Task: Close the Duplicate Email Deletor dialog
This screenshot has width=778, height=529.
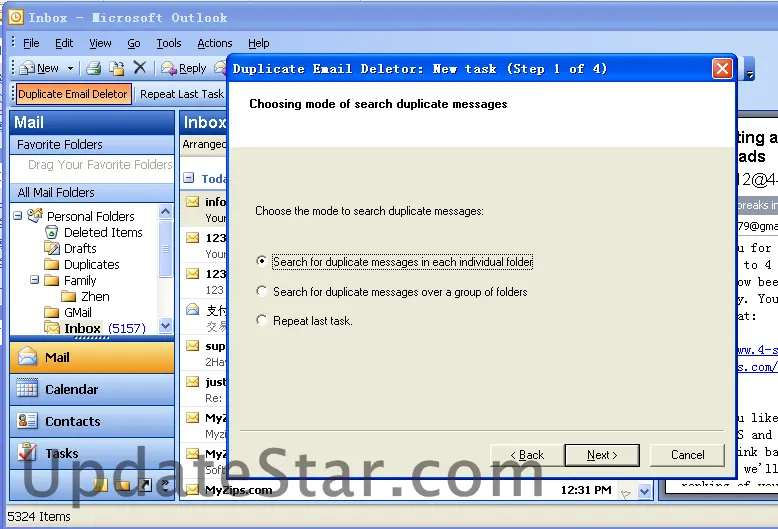Action: tap(722, 68)
